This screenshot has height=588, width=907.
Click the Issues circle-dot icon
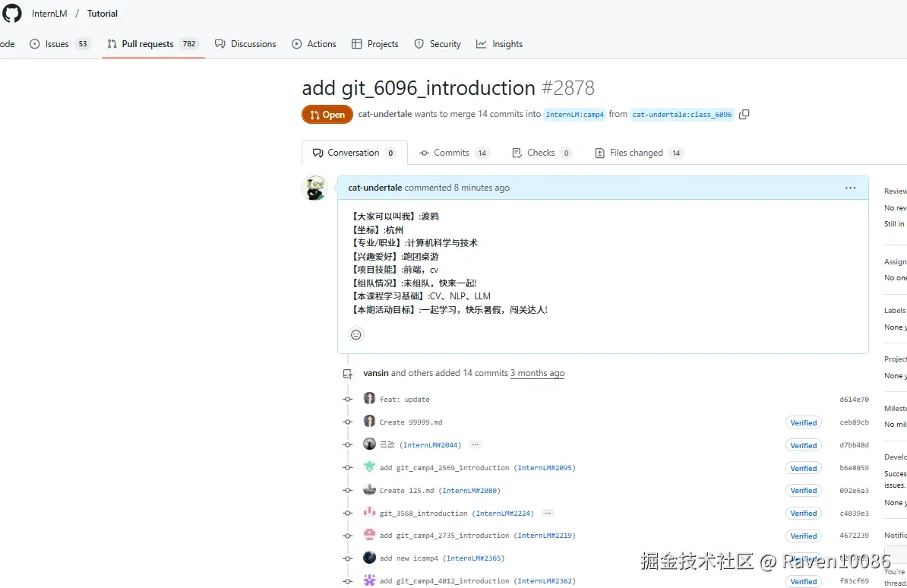pos(35,44)
